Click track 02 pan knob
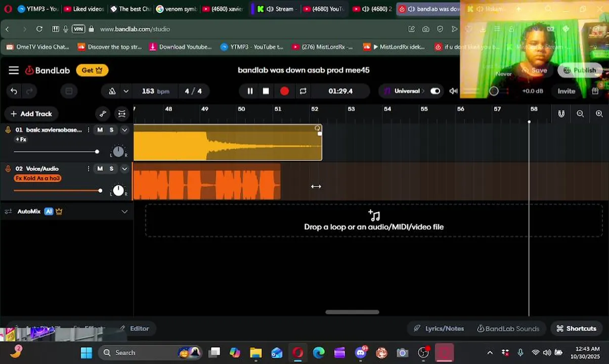 [x=118, y=190]
